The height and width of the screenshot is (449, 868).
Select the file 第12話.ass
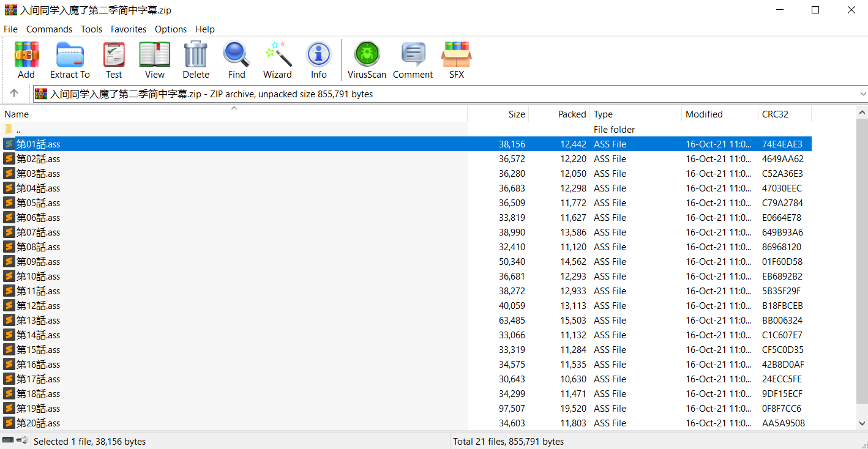406,306
